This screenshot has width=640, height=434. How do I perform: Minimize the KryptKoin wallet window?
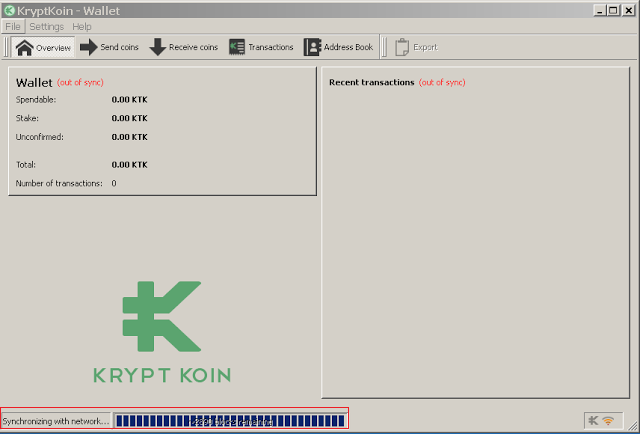click(x=600, y=11)
